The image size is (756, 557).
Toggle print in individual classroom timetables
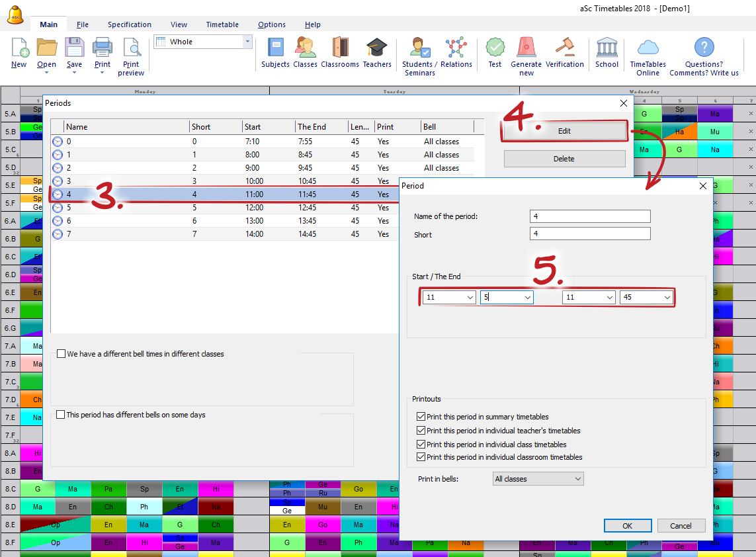(x=421, y=457)
